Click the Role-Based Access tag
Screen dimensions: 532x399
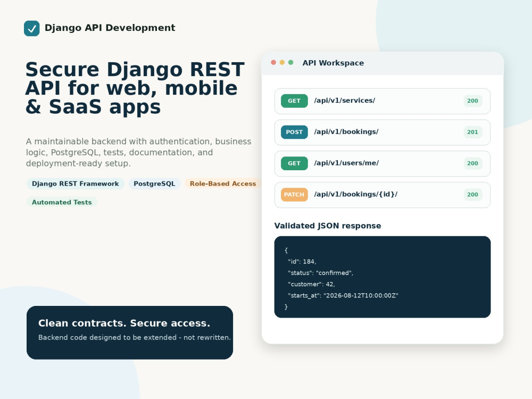coord(223,184)
